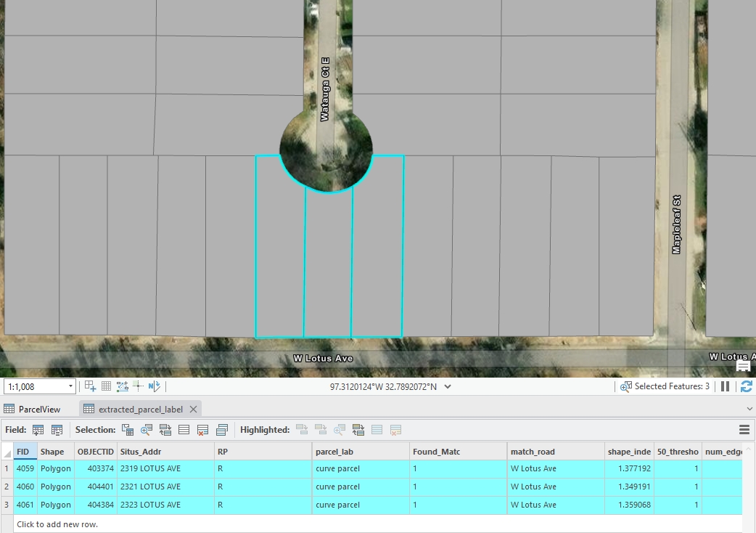Open the attribute table hamburger menu

pyautogui.click(x=744, y=430)
